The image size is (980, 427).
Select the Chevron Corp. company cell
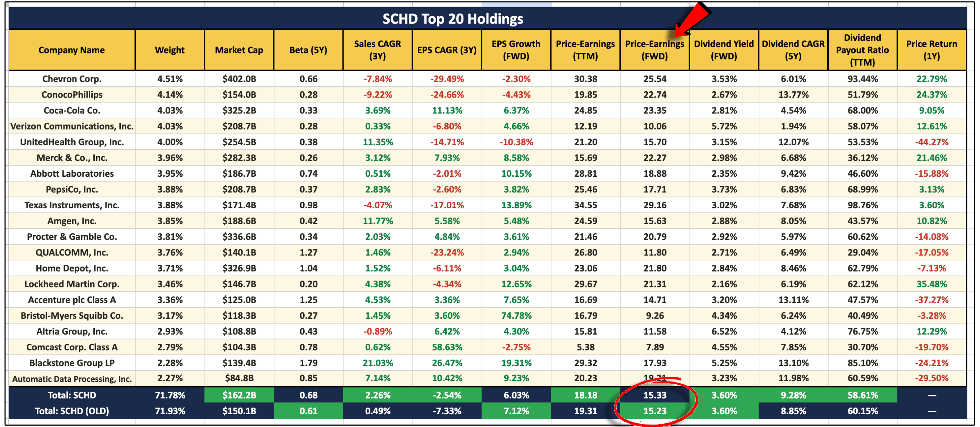coord(71,79)
